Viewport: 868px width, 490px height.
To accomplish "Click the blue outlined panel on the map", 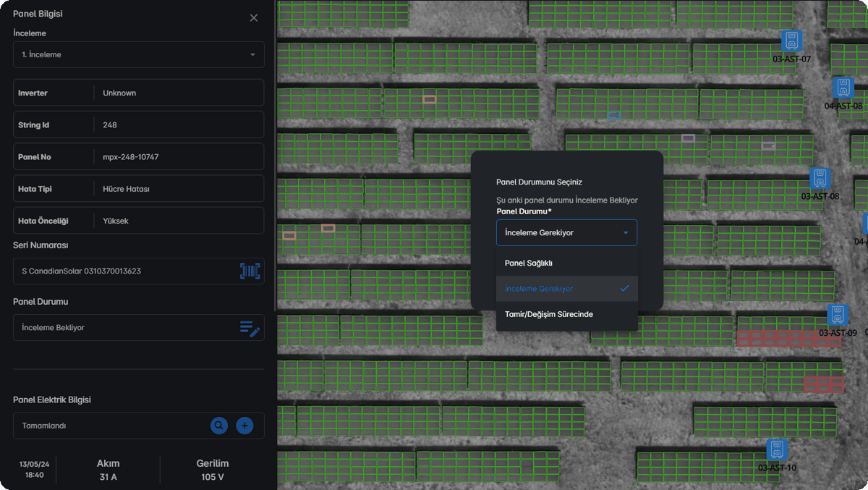I will (613, 115).
